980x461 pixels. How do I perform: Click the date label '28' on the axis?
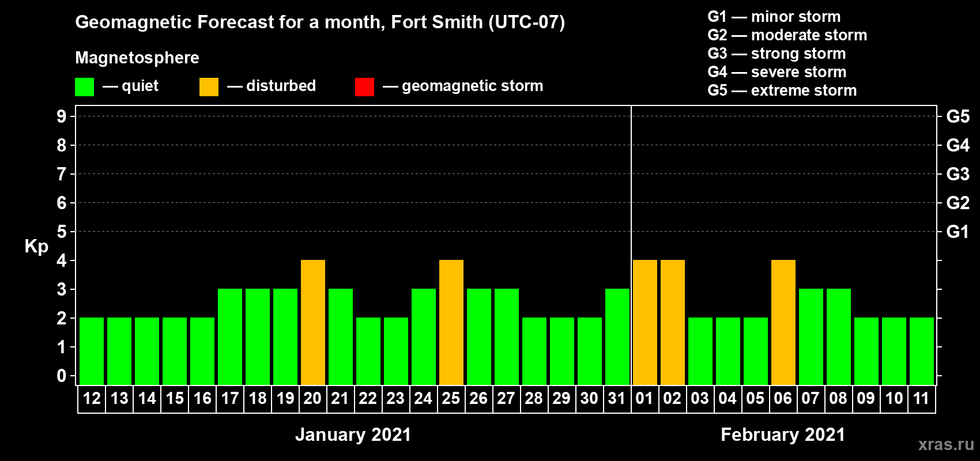534,398
